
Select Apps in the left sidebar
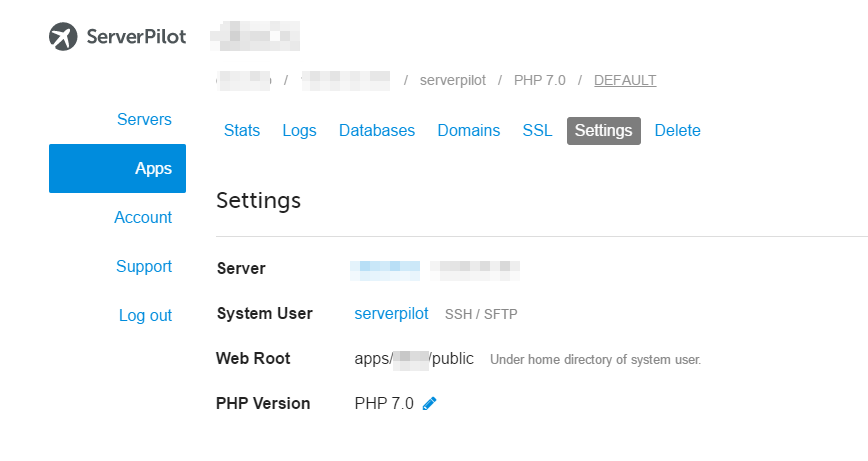pyautogui.click(x=153, y=168)
